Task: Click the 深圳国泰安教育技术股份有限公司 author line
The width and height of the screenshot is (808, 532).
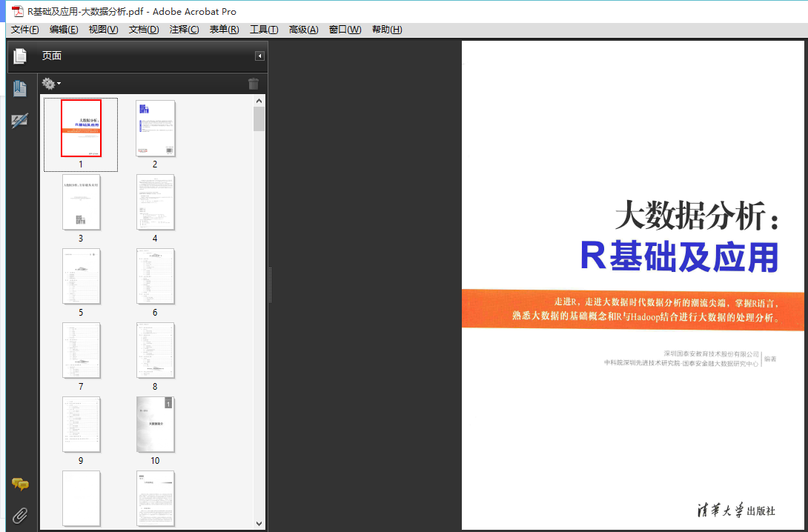Action: click(711, 354)
